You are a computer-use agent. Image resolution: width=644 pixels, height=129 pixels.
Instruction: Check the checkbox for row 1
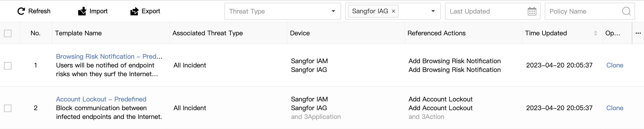pos(8,66)
